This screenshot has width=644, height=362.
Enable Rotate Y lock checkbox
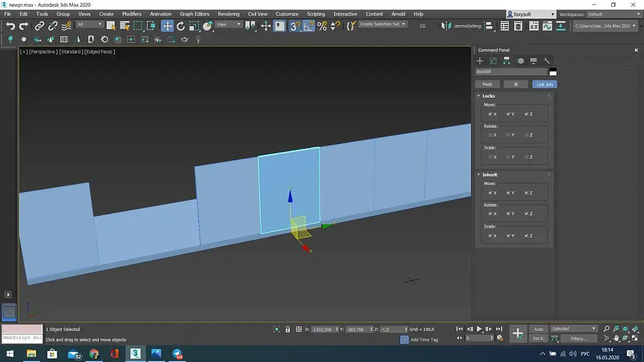[x=509, y=135]
